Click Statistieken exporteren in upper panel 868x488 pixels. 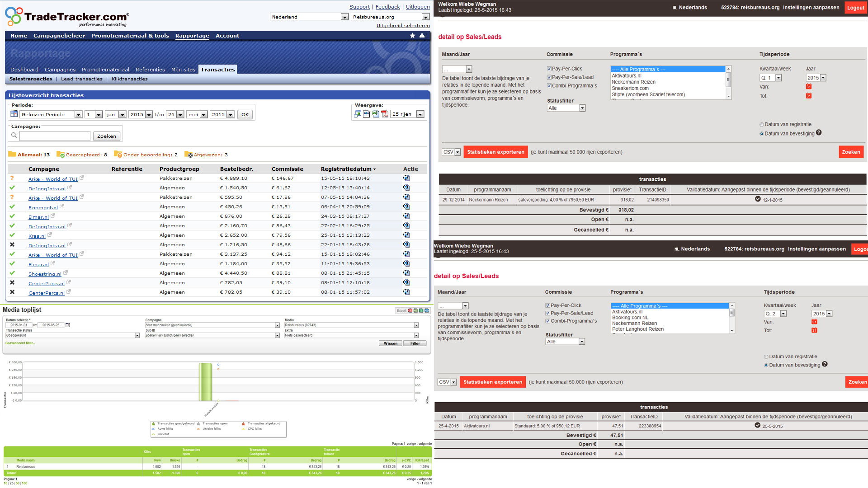(x=495, y=152)
